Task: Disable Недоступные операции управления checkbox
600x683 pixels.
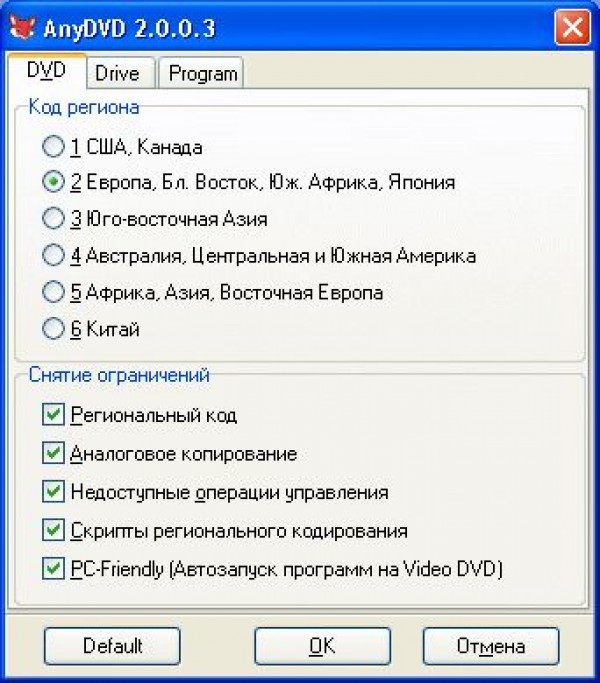Action: point(53,492)
